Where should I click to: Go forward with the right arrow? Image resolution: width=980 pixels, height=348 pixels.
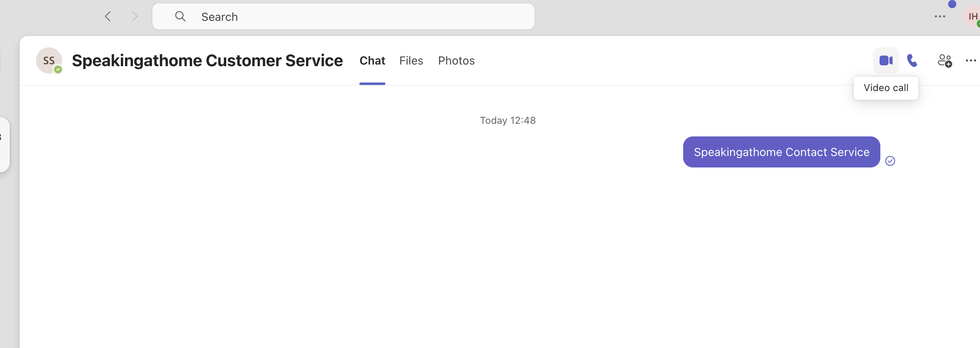(x=134, y=16)
